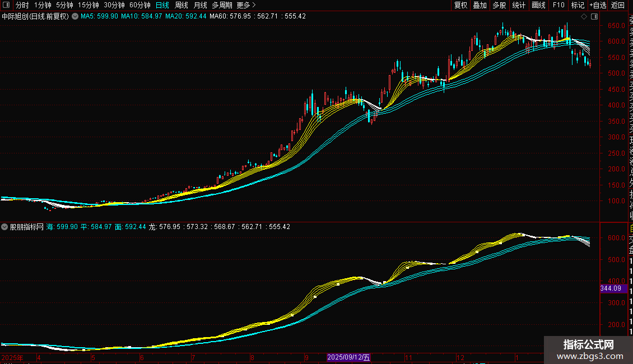
Task: Click the MA10: 584.97 label
Action: [141, 17]
